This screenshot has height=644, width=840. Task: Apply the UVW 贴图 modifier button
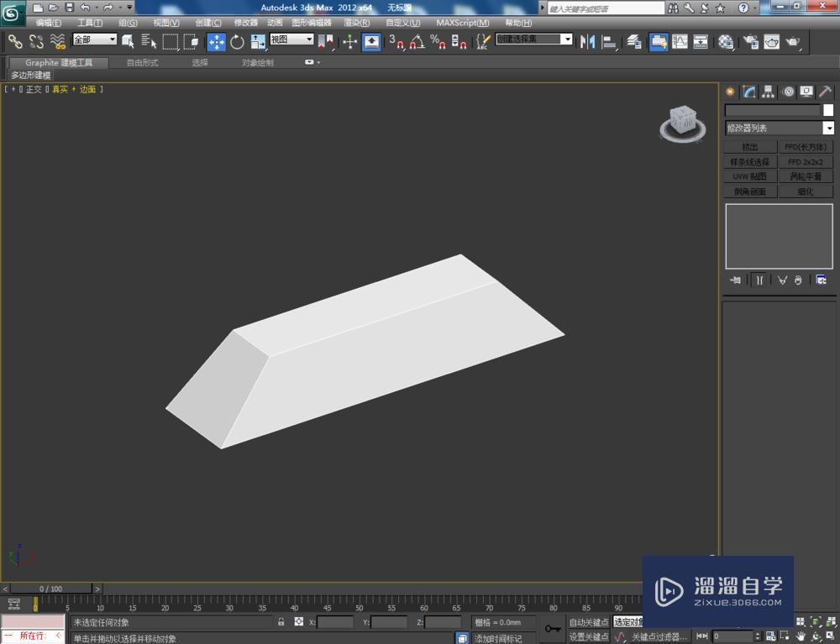pyautogui.click(x=750, y=176)
